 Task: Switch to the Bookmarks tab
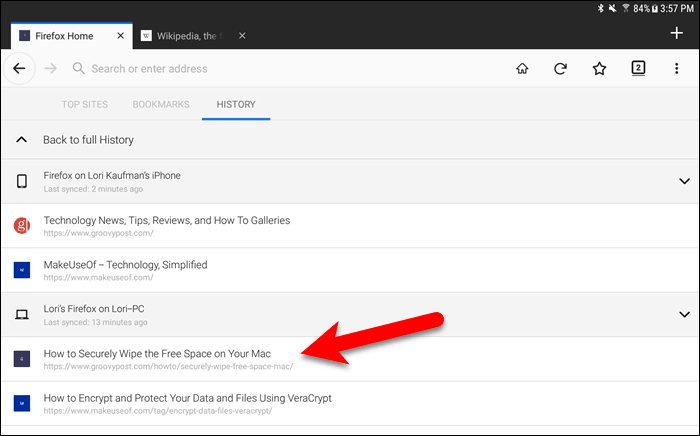click(x=161, y=104)
